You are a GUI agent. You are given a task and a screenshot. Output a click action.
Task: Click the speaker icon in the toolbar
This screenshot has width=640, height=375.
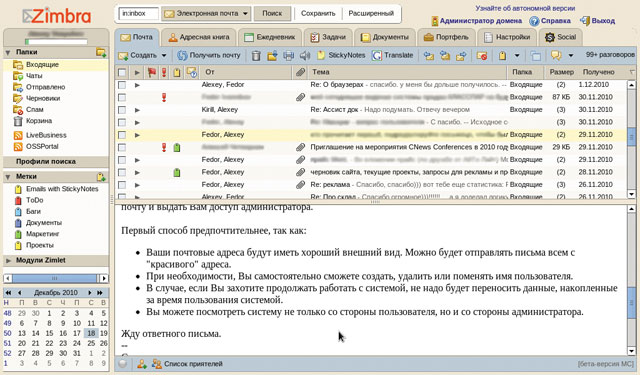coord(304,55)
